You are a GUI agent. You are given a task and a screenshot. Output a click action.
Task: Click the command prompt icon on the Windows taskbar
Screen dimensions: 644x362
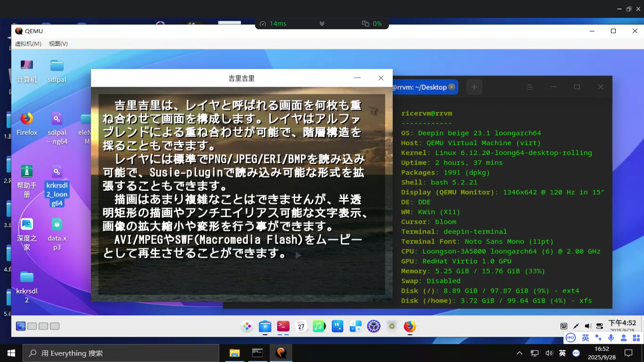tap(257, 353)
